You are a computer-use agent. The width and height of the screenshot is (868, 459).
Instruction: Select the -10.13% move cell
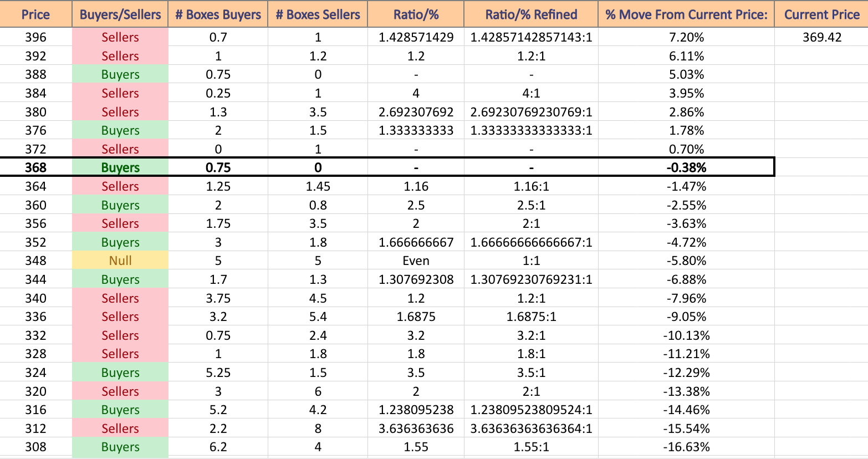(x=686, y=335)
